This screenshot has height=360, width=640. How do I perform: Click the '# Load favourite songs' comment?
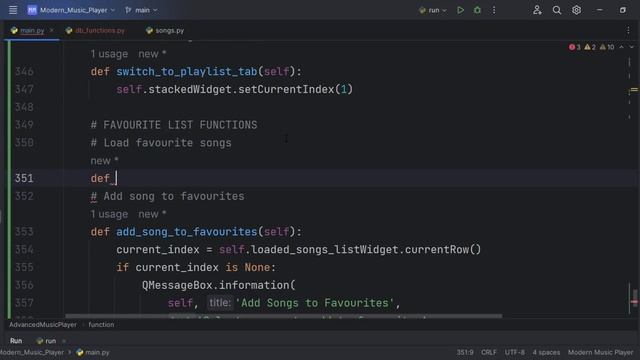pyautogui.click(x=161, y=143)
